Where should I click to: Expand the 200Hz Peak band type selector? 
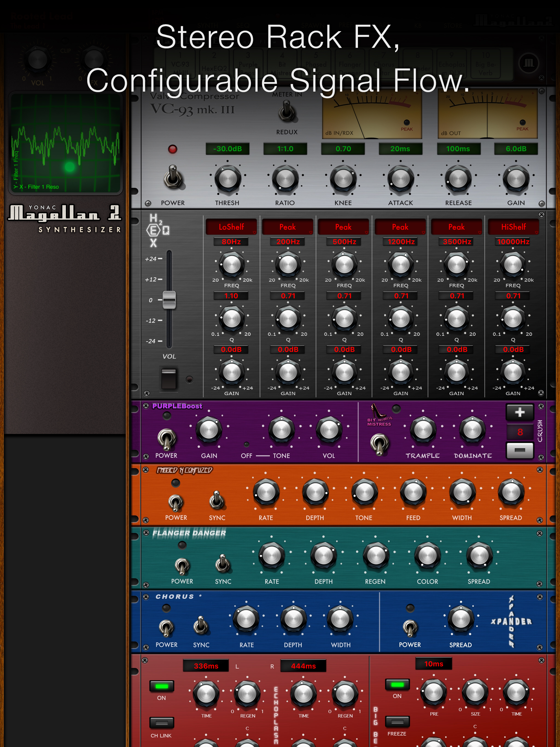tap(288, 227)
